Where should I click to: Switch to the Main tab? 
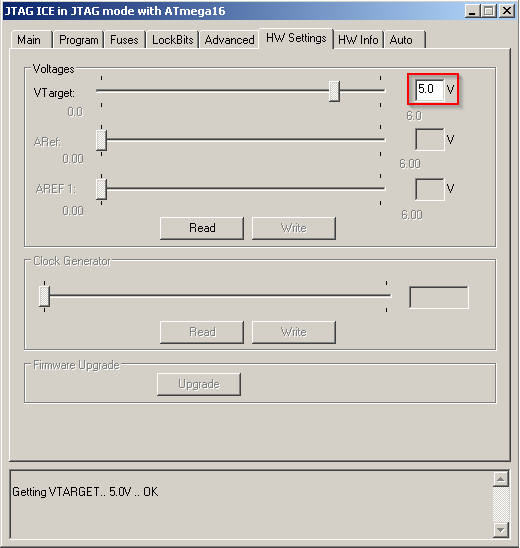pos(31,39)
